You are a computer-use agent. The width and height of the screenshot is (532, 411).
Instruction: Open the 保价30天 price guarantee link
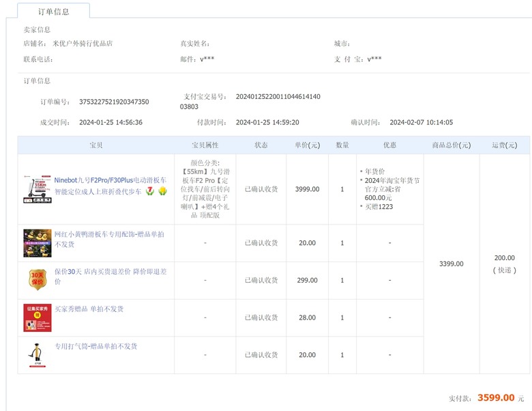pos(110,277)
